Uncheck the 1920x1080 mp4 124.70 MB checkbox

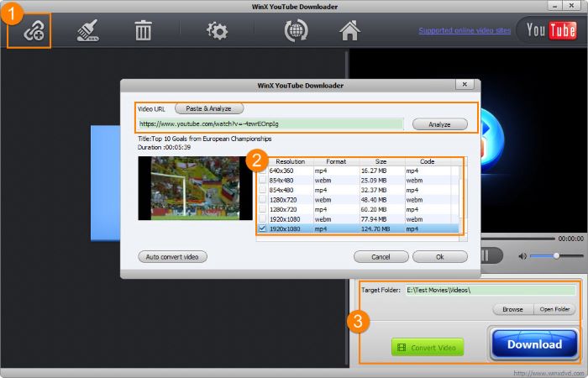click(262, 228)
